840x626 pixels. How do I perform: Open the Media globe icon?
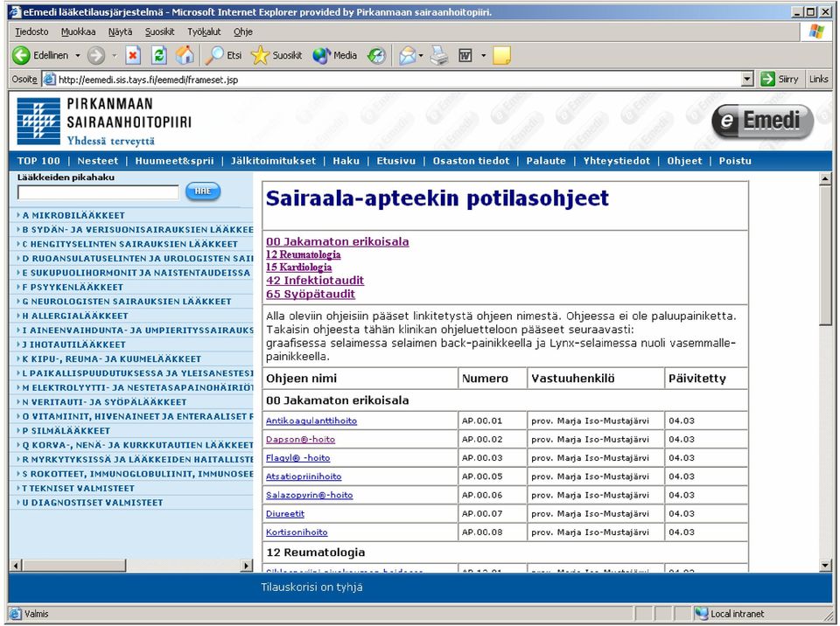point(321,55)
